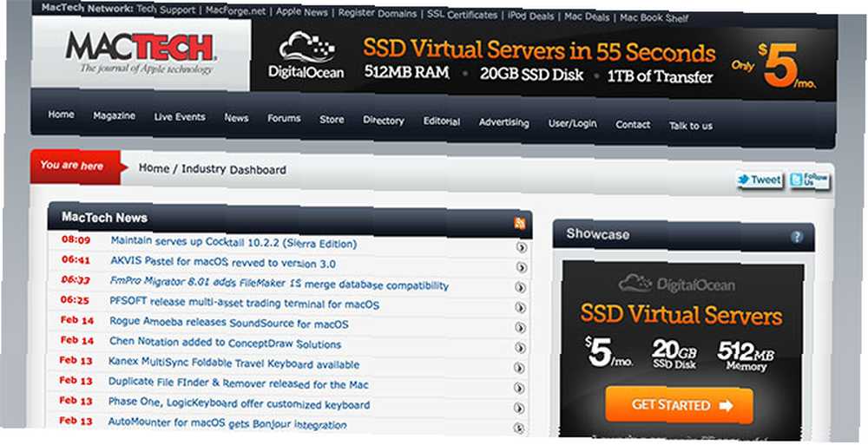Screen dimensions: 868x445
Task: Click the MacForge.net network link
Action: [x=236, y=10]
